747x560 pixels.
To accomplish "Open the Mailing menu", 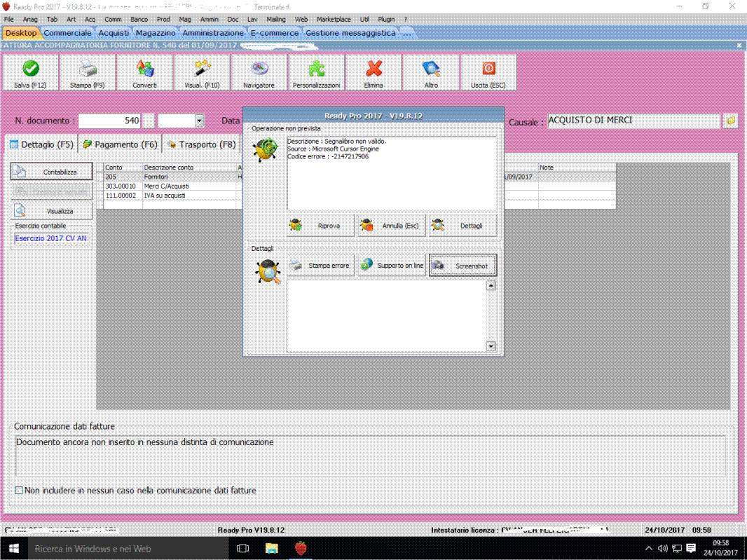I will click(x=276, y=19).
